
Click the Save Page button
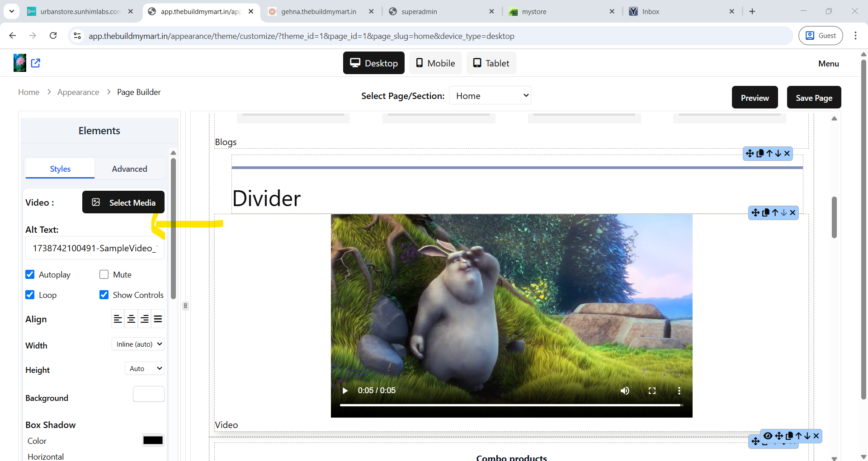pyautogui.click(x=814, y=97)
